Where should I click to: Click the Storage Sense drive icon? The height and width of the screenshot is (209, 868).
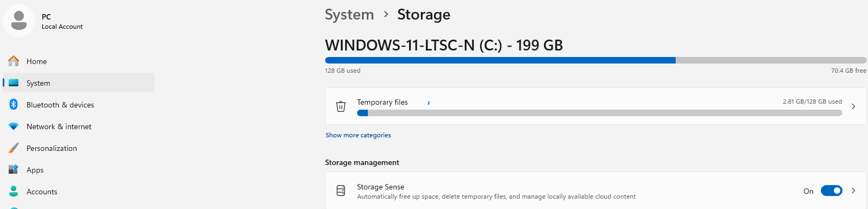click(x=341, y=191)
